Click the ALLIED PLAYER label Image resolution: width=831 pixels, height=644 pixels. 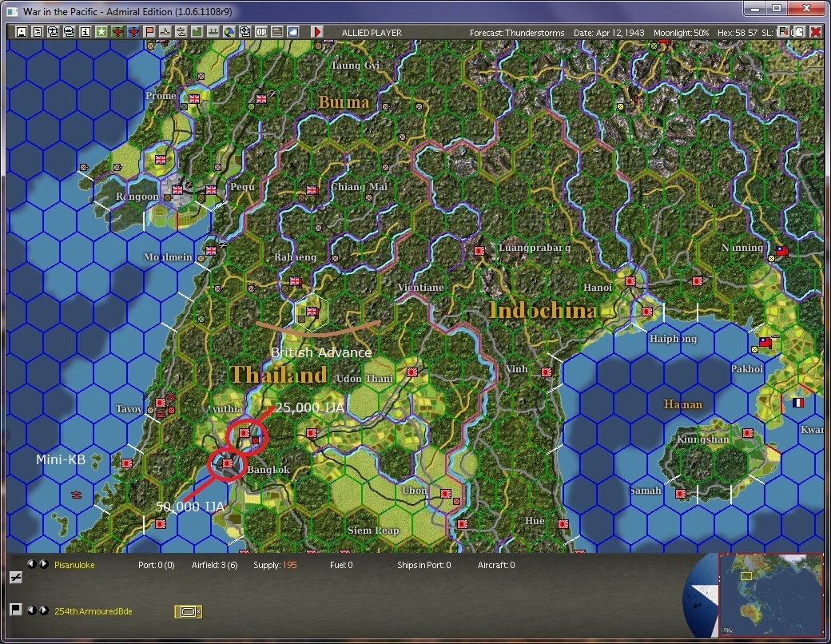click(372, 33)
